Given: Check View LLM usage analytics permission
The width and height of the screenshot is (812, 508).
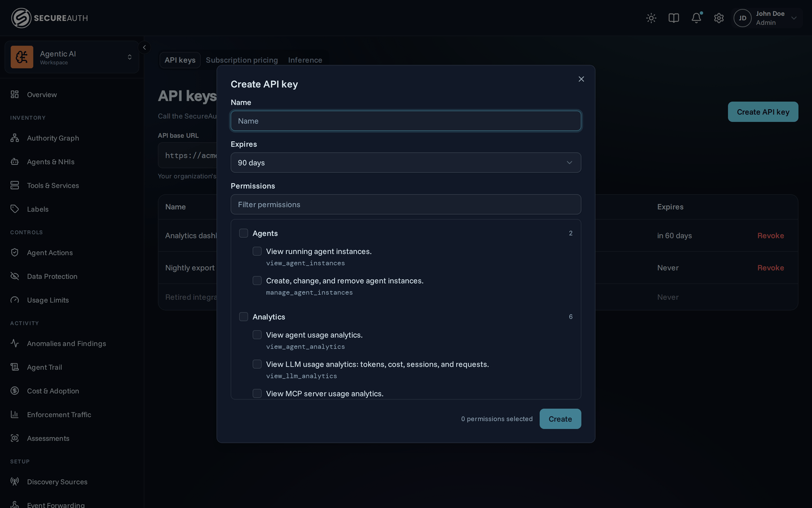Looking at the screenshot, I should tap(257, 364).
